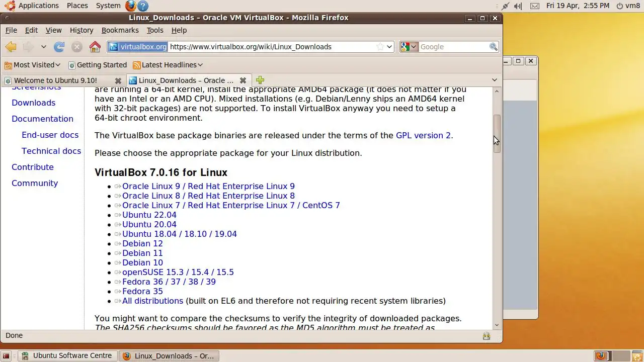Reload the current page
Screen dimensions: 644x362
(59, 47)
